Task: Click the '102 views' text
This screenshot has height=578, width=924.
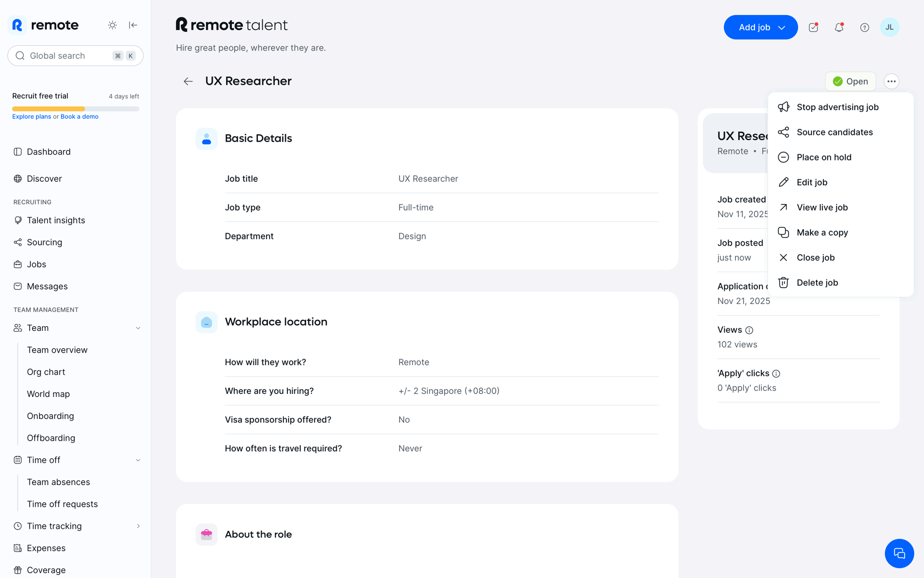Action: tap(737, 344)
